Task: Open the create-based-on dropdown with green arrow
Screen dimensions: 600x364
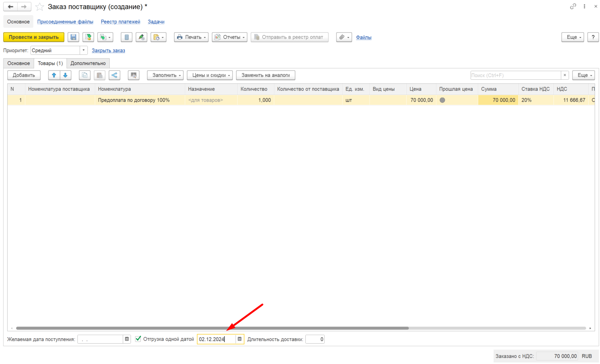Action: [x=105, y=37]
